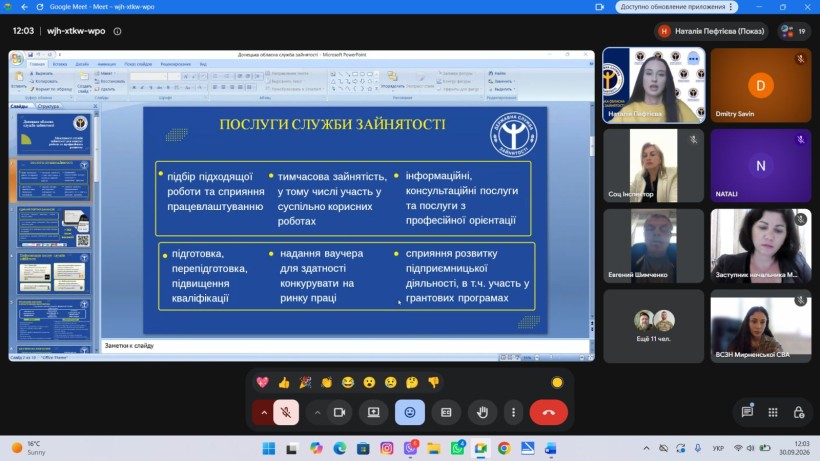Switch to Дизайн tab in shared PowerPoint
This screenshot has width=820, height=461.
pos(82,64)
